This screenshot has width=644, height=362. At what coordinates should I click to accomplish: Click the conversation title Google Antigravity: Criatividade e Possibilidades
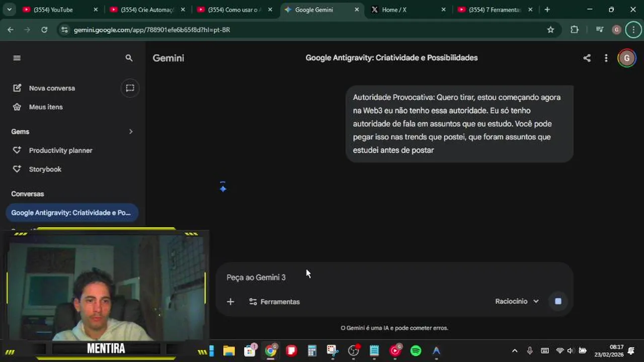tap(391, 58)
